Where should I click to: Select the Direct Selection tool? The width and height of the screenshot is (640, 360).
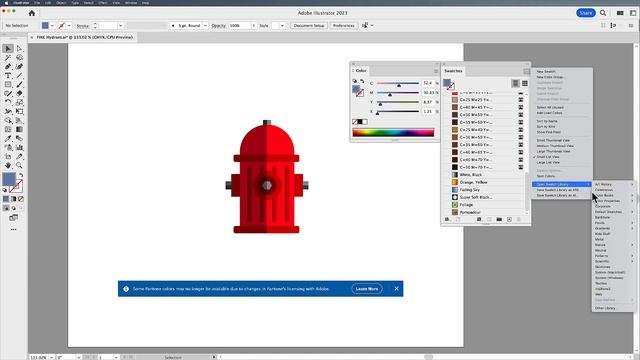point(19,49)
